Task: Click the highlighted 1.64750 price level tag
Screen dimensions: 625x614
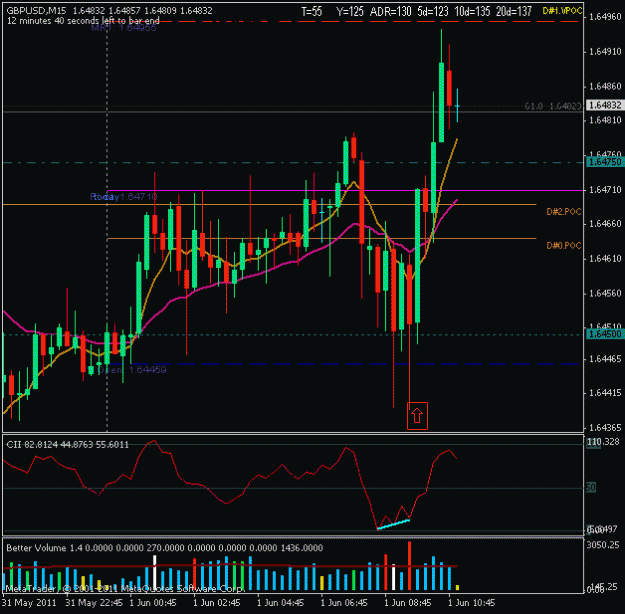Action: [605, 162]
